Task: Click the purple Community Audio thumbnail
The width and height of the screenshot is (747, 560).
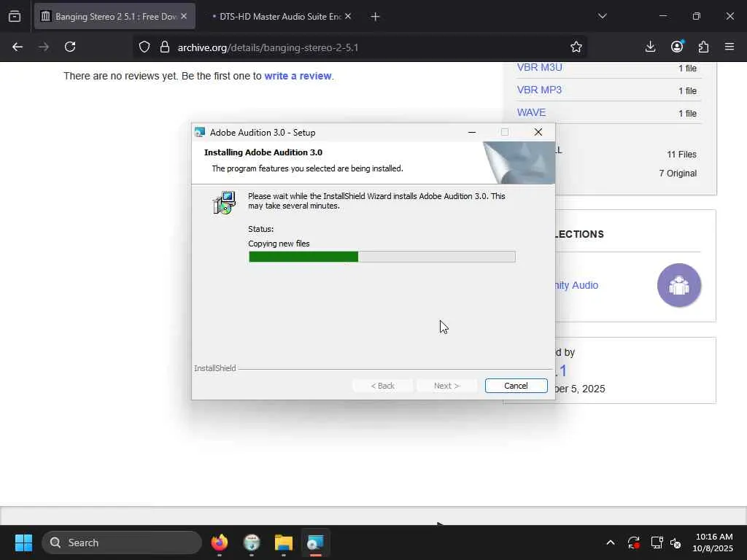Action: [679, 285]
